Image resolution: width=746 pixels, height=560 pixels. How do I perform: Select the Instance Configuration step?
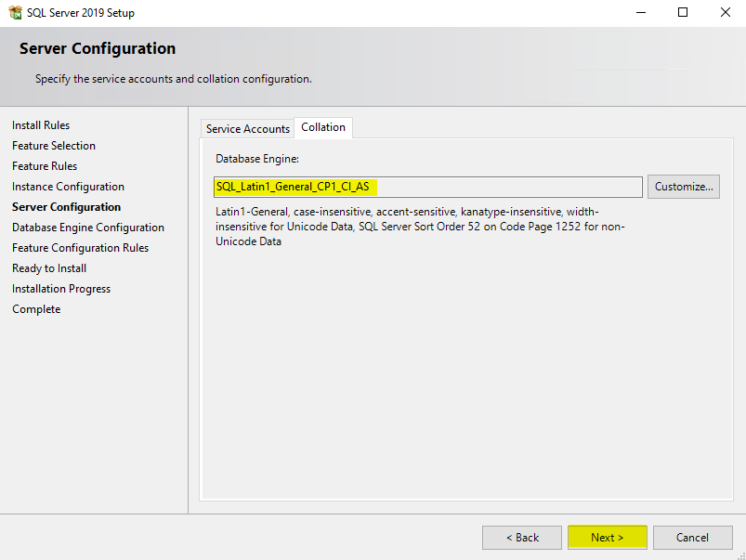(68, 187)
